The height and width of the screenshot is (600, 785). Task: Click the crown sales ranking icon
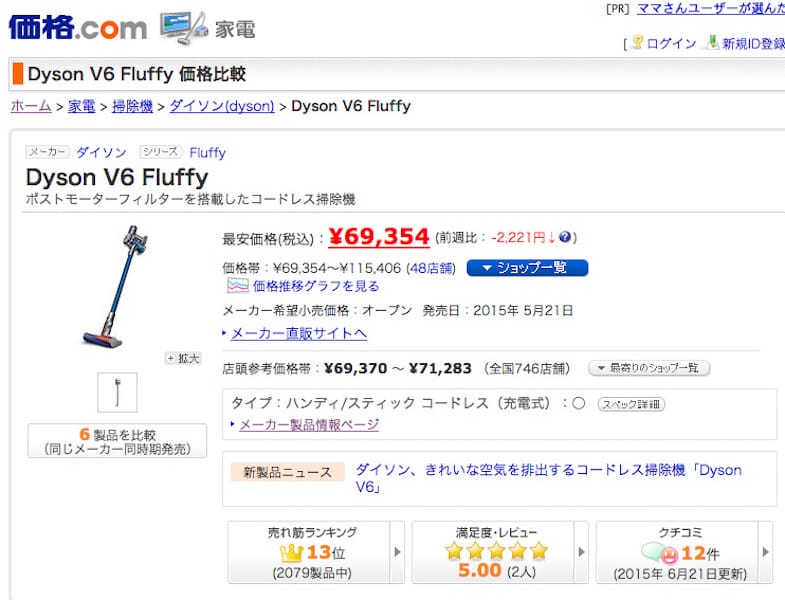[x=292, y=553]
